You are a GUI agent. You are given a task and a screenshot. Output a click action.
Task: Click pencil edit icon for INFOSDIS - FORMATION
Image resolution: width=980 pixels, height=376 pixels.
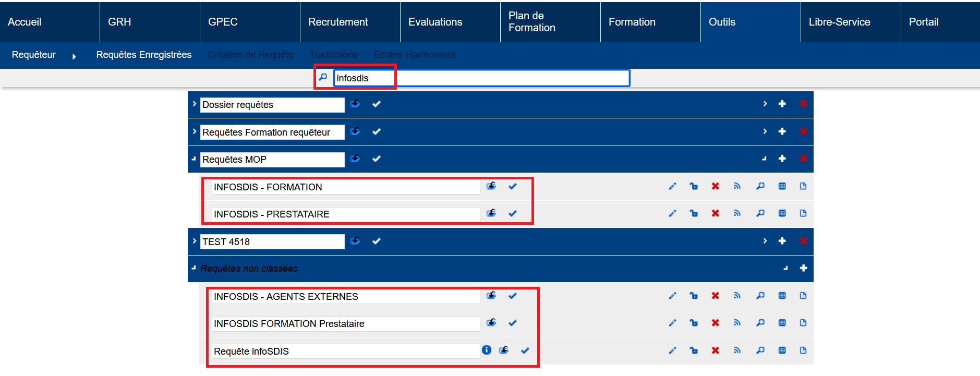[672, 186]
